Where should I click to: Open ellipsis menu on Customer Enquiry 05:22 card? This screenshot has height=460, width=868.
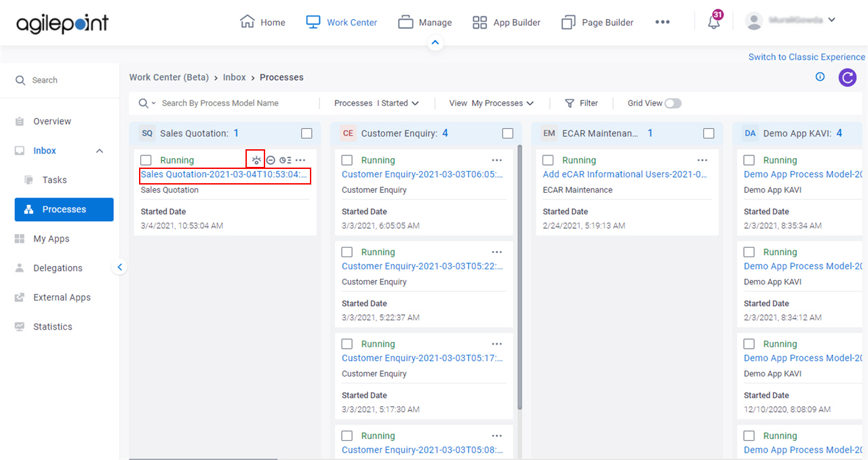pyautogui.click(x=497, y=252)
